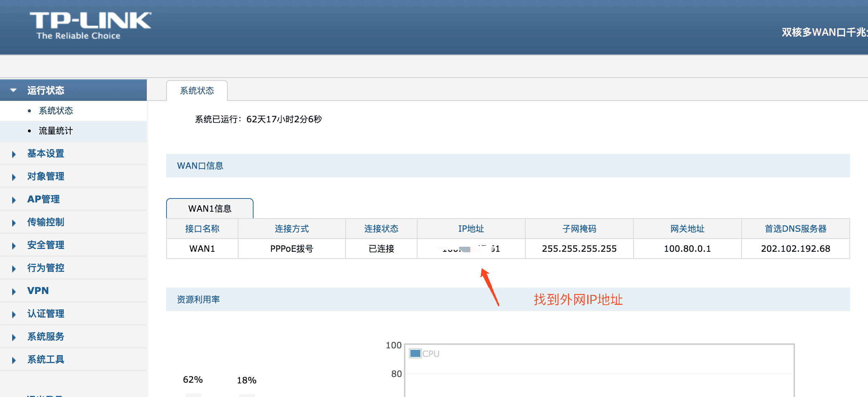Collapse the 运行状态 menu arrow
This screenshot has height=397, width=868.
point(14,90)
